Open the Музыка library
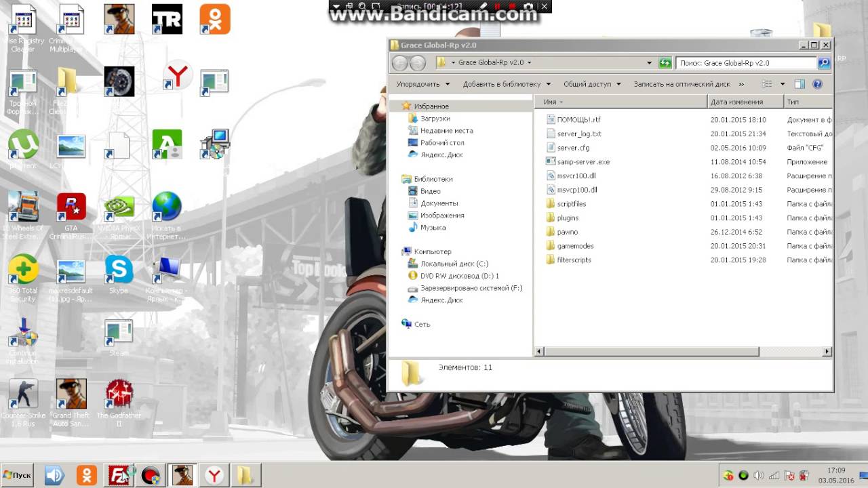The width and height of the screenshot is (868, 488). click(x=427, y=228)
